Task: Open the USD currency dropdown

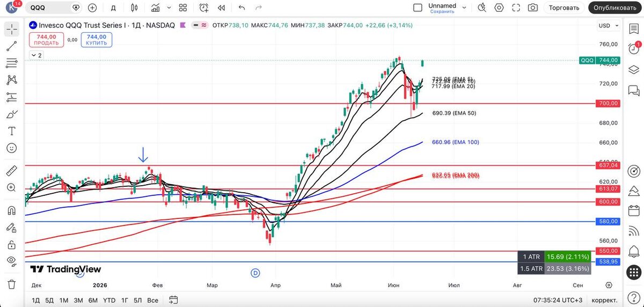Action: click(x=608, y=25)
